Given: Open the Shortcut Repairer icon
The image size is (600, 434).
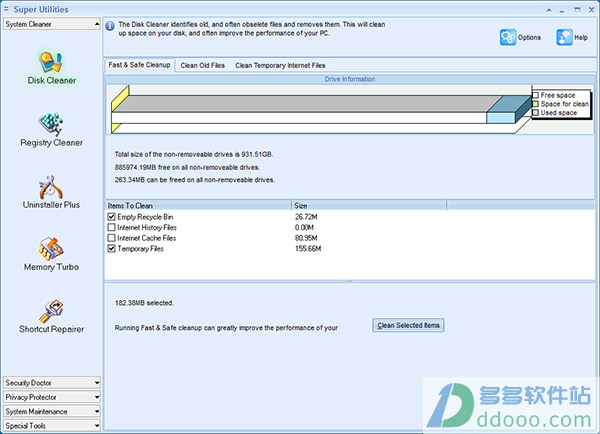Looking at the screenshot, I should tap(51, 311).
